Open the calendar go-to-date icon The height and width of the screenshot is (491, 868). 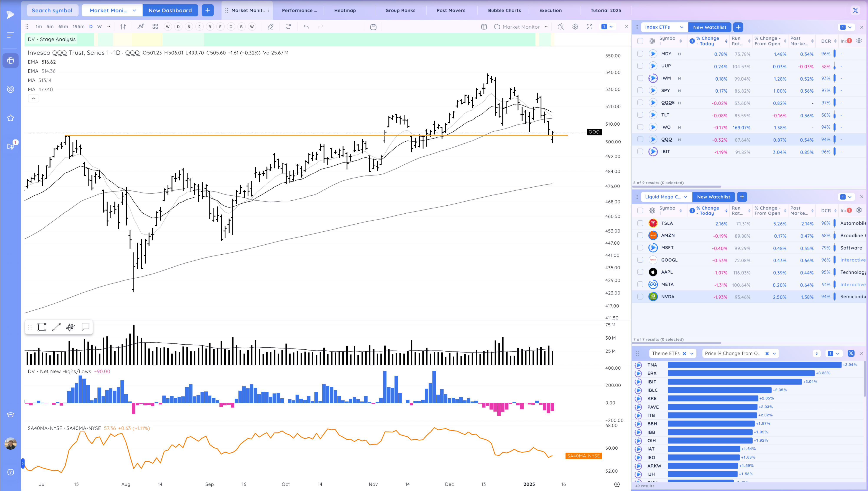coord(373,27)
